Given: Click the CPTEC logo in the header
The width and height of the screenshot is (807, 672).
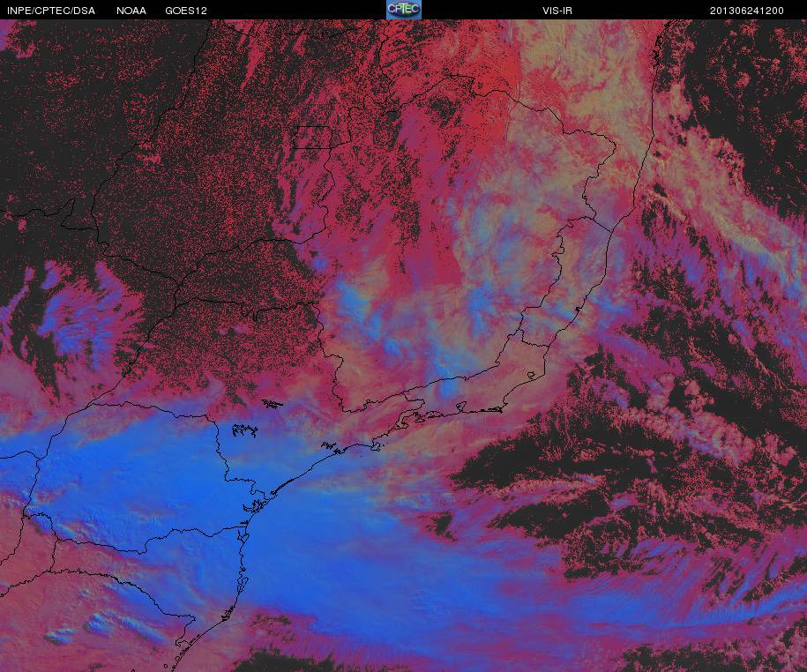Looking at the screenshot, I should 404,10.
